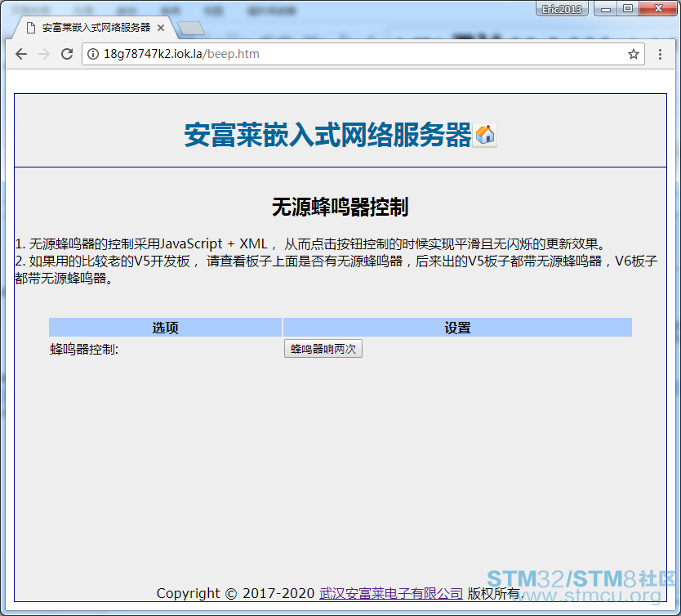
Task: Focus the address bar URL field
Action: [363, 54]
